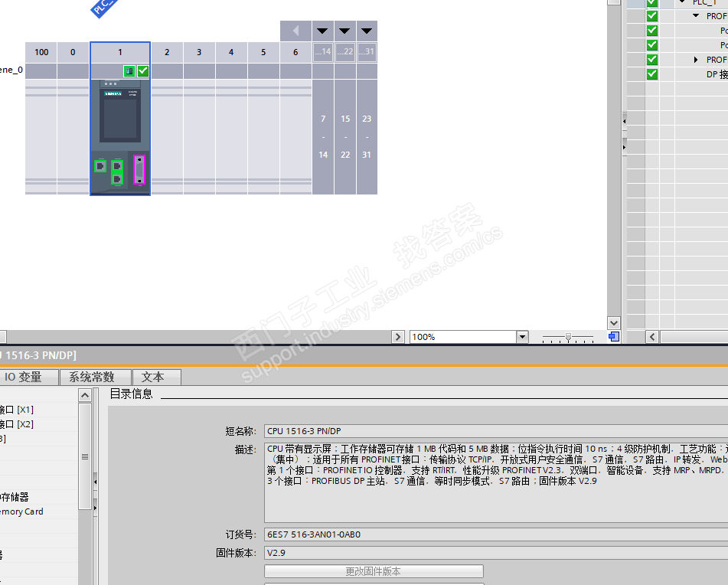
Task: Click the left arrow button above slot 6
Action: pos(295,31)
